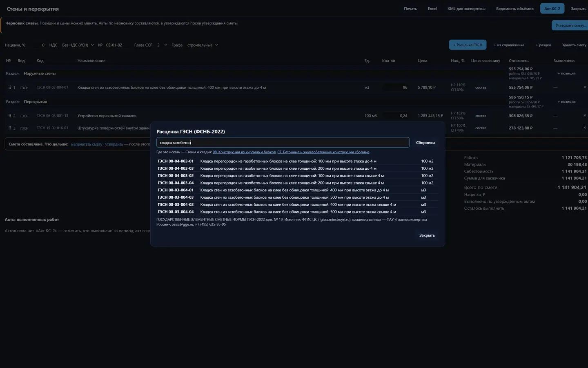Add позиция to Наружные стены section
This screenshot has width=588, height=368.
[x=566, y=74]
